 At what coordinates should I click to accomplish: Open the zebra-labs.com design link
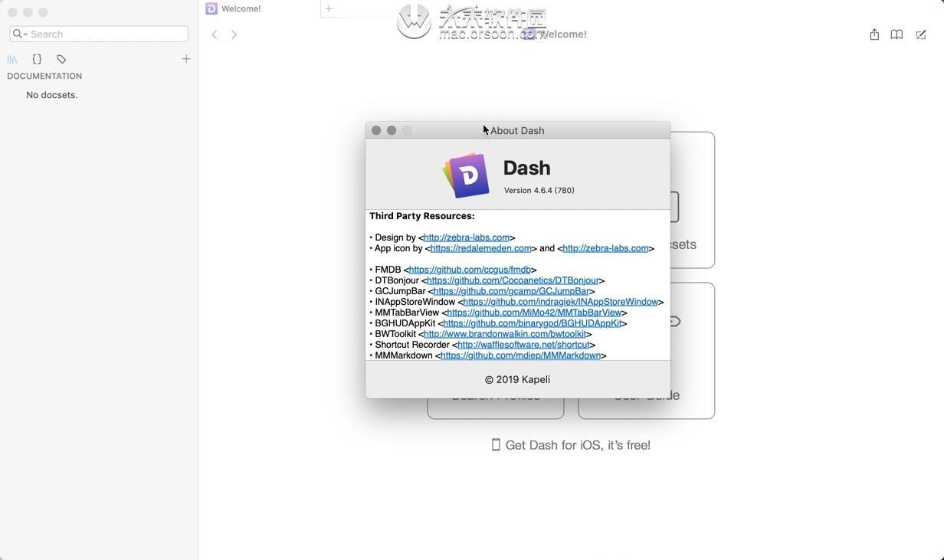tap(467, 237)
